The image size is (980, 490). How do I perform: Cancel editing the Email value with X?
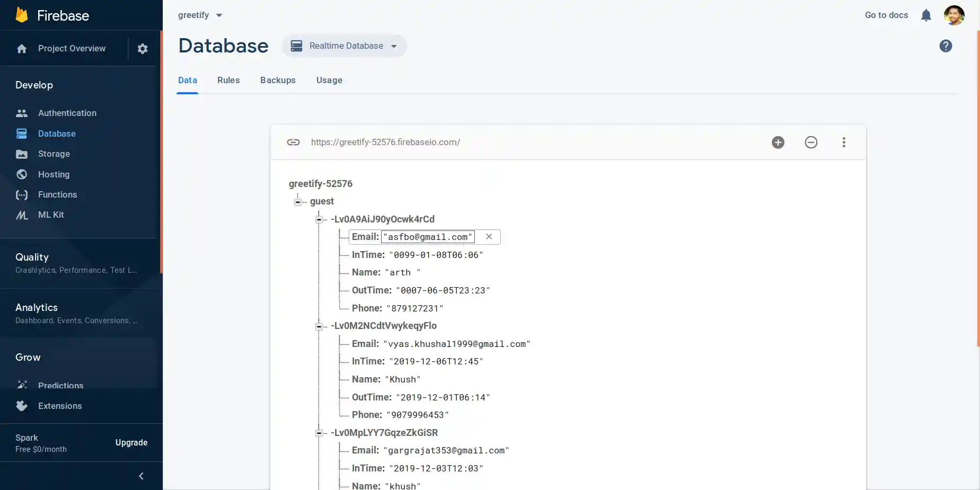(489, 237)
